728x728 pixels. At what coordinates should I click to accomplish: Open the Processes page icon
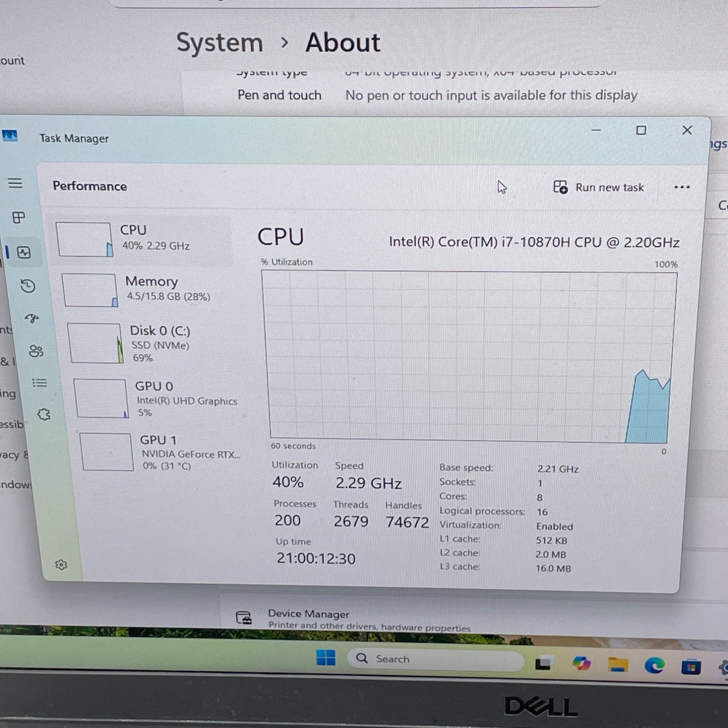pyautogui.click(x=19, y=217)
